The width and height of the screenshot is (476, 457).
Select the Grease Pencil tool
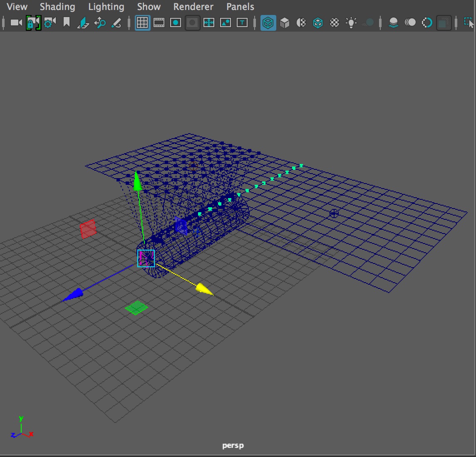click(x=117, y=22)
